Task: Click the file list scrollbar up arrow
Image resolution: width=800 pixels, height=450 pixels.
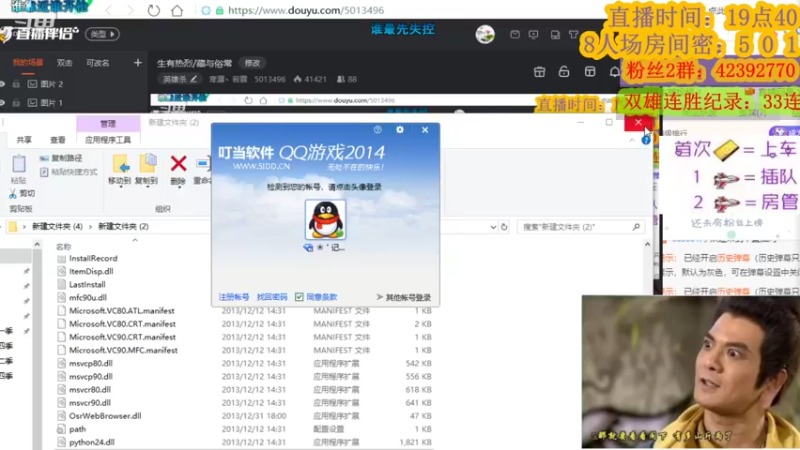Action: 647,245
